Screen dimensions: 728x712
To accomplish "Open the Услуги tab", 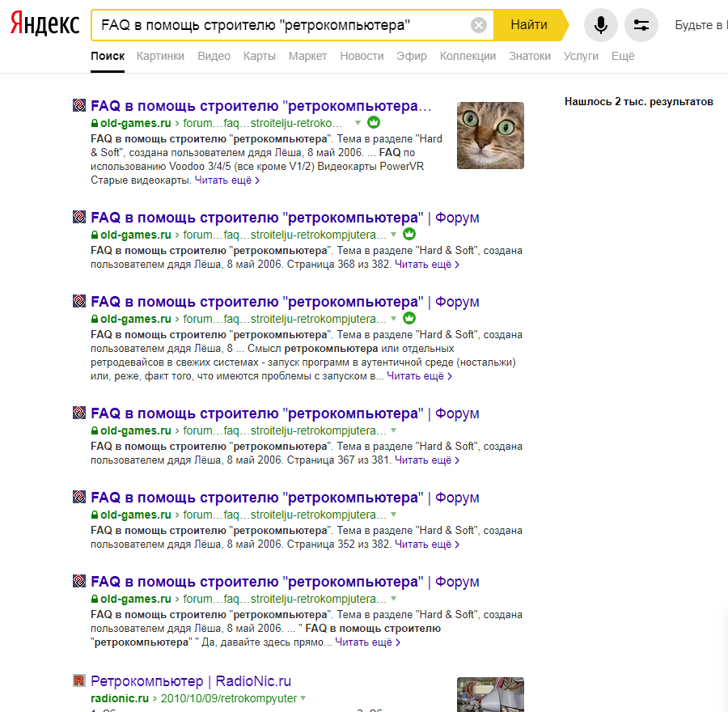I will 581,56.
